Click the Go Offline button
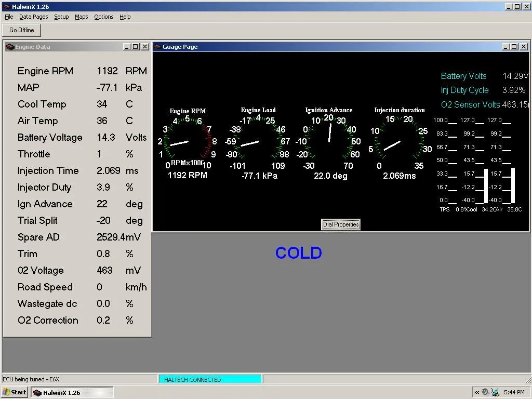The width and height of the screenshot is (532, 399). click(x=21, y=30)
